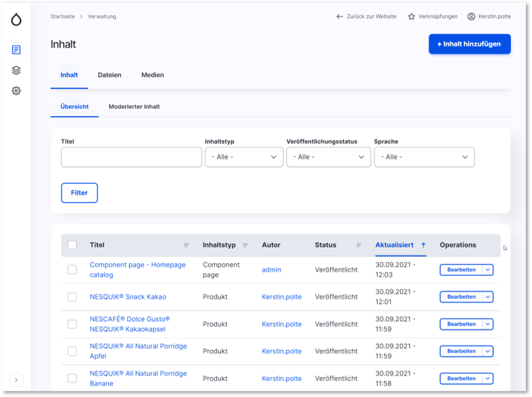Open NESQUIK All Natural Porridge Banane link

click(x=138, y=379)
